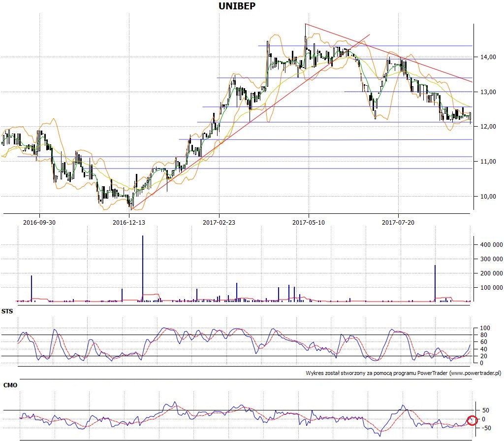
Task: Select the CMO -50 scale value
Action: 485,428
